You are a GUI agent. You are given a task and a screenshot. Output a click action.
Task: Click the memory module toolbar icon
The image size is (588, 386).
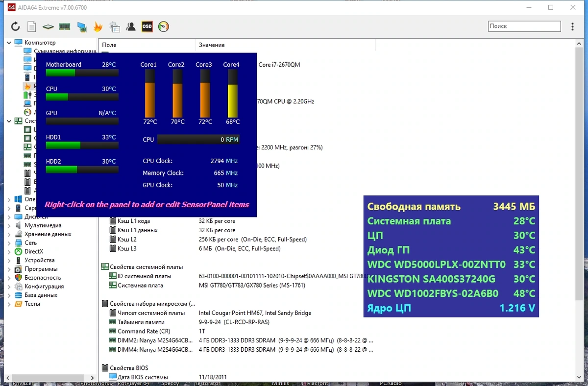tap(65, 26)
